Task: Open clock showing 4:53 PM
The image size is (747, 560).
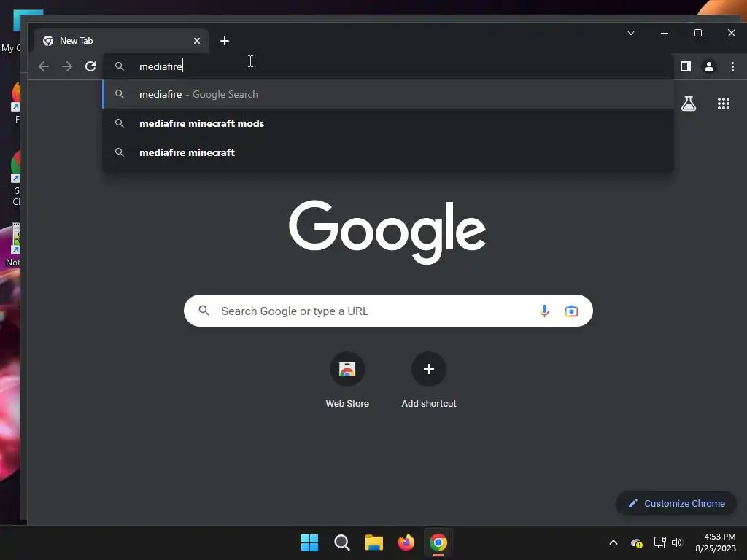Action: pyautogui.click(x=715, y=542)
